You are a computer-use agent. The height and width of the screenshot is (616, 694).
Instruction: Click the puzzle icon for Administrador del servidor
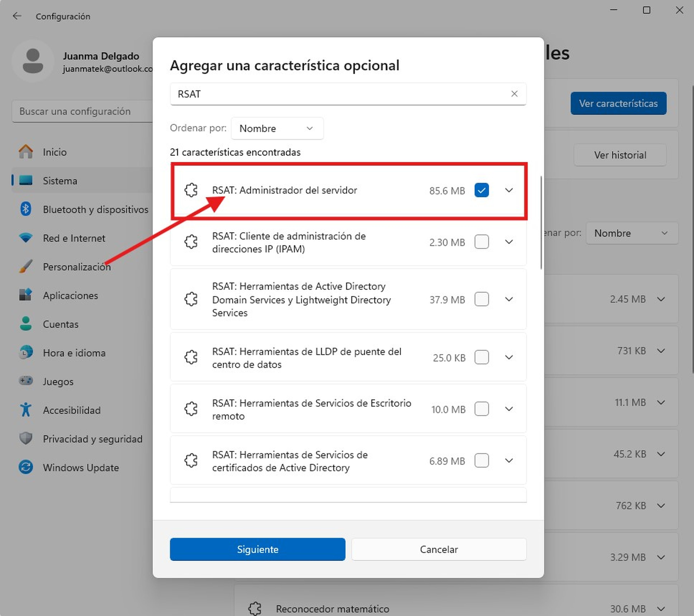(191, 190)
